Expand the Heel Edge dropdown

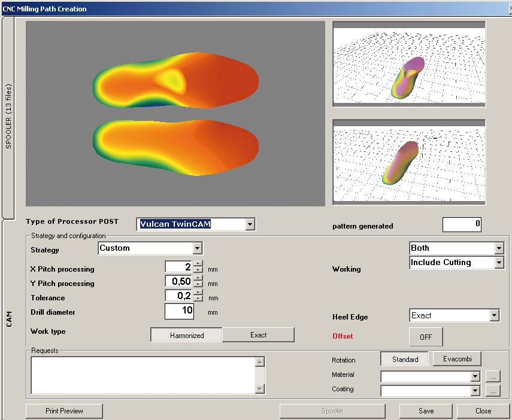494,315
